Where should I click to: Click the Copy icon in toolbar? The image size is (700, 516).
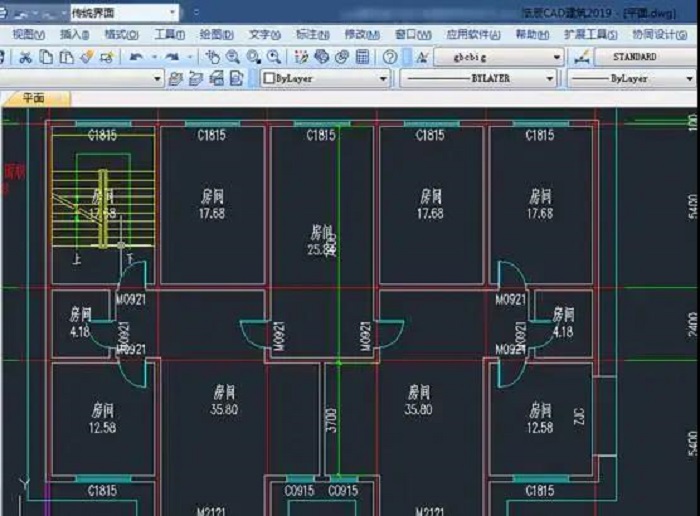46,58
